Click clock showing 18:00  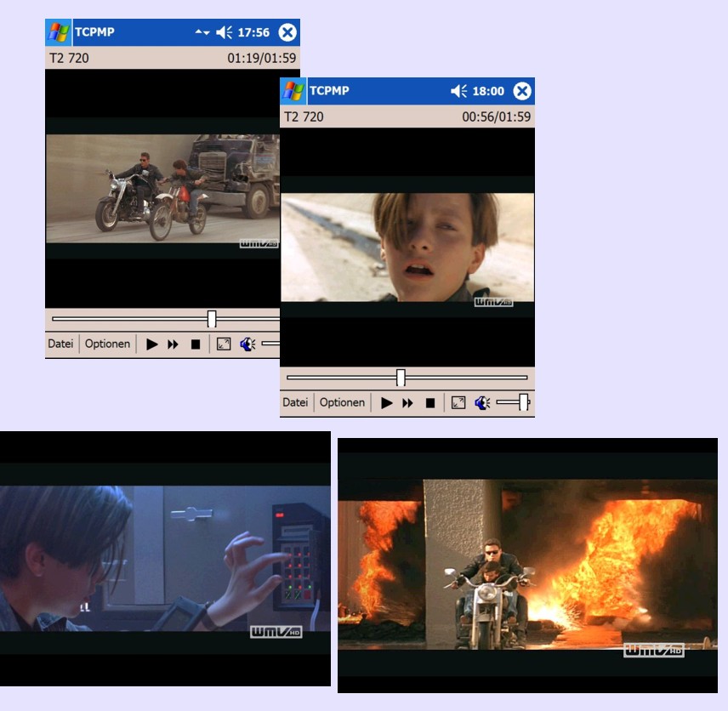coord(488,91)
